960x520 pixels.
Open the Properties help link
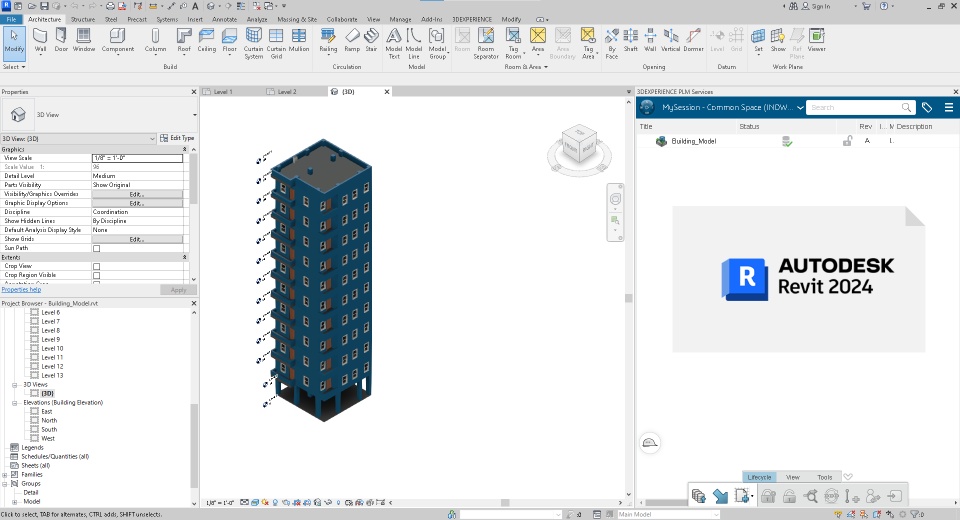tap(21, 290)
